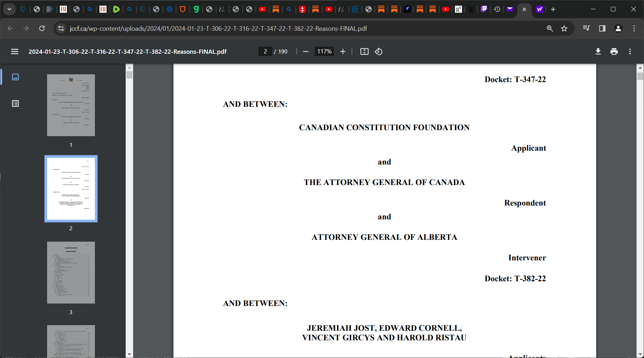Click the main scrollbar down arrow
This screenshot has width=644, height=358.
click(640, 354)
